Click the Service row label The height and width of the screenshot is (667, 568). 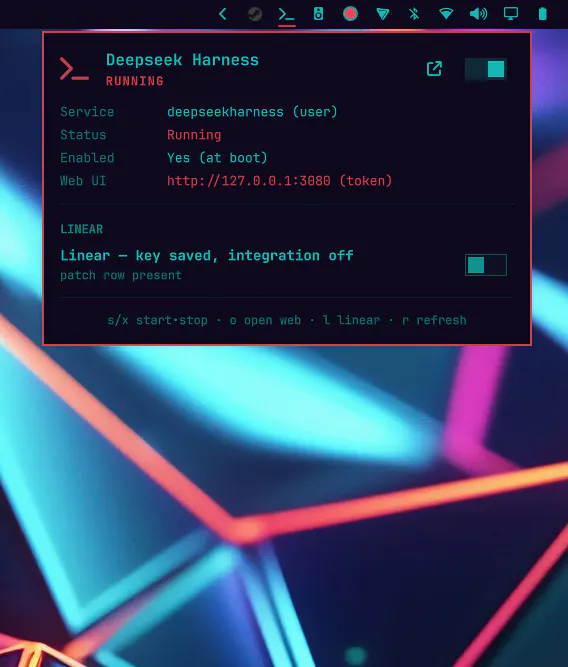click(87, 112)
